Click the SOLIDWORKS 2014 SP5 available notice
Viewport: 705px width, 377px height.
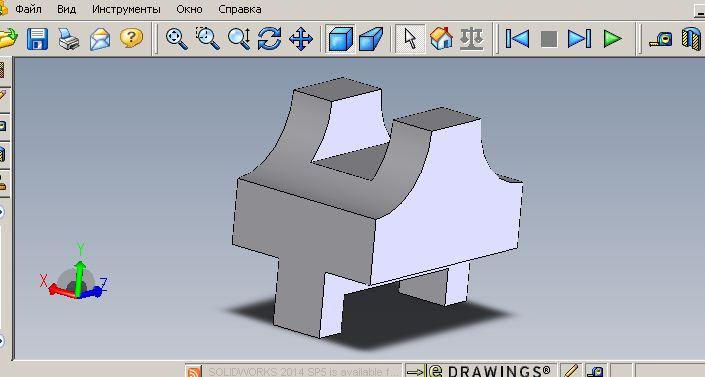303,372
